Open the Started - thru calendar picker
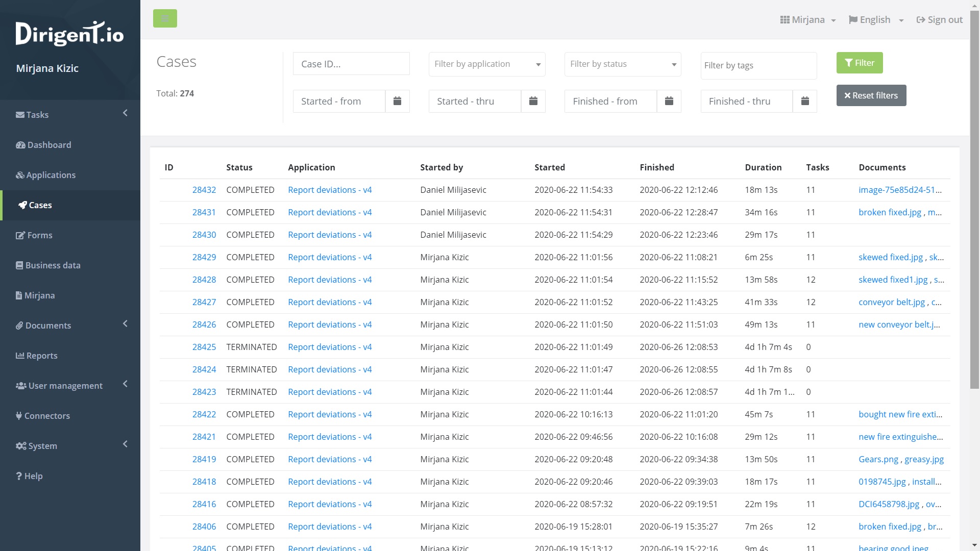Viewport: 980px width, 551px height. (533, 101)
